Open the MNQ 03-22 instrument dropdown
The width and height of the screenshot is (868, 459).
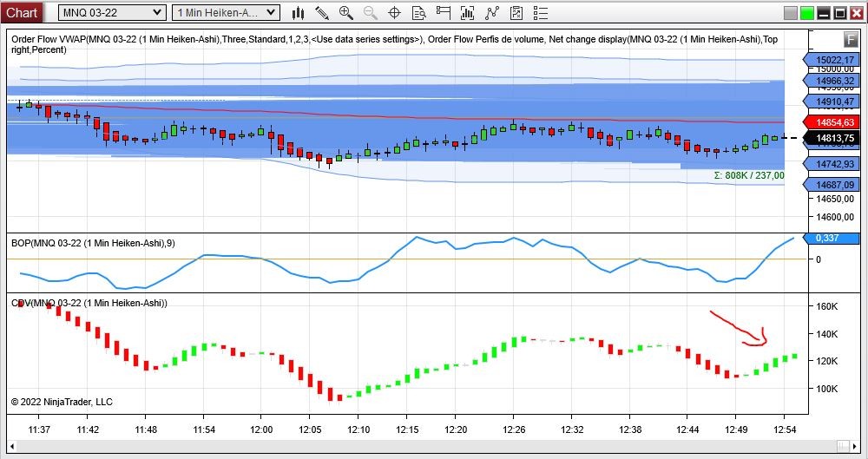tap(112, 13)
